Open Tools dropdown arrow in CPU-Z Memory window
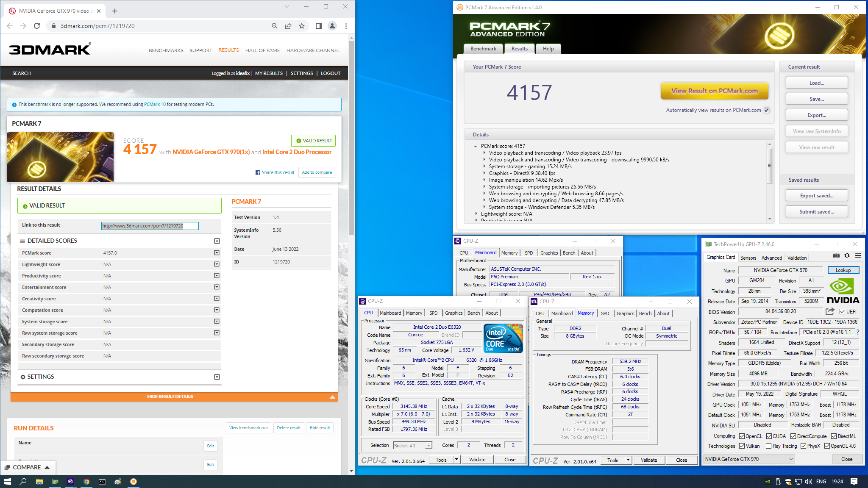Screen dimensions: 868x488 (628, 460)
